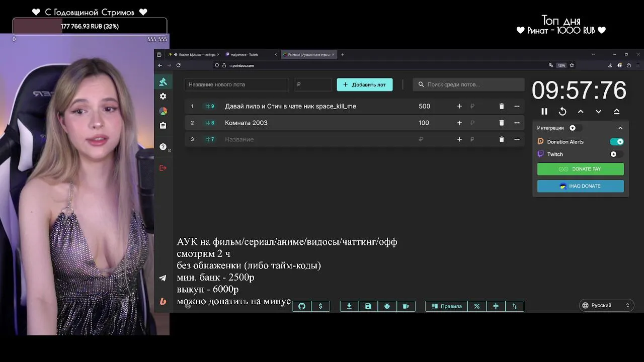The image size is (644, 362).
Task: Click the green DONATE PAY button
Action: click(x=581, y=169)
